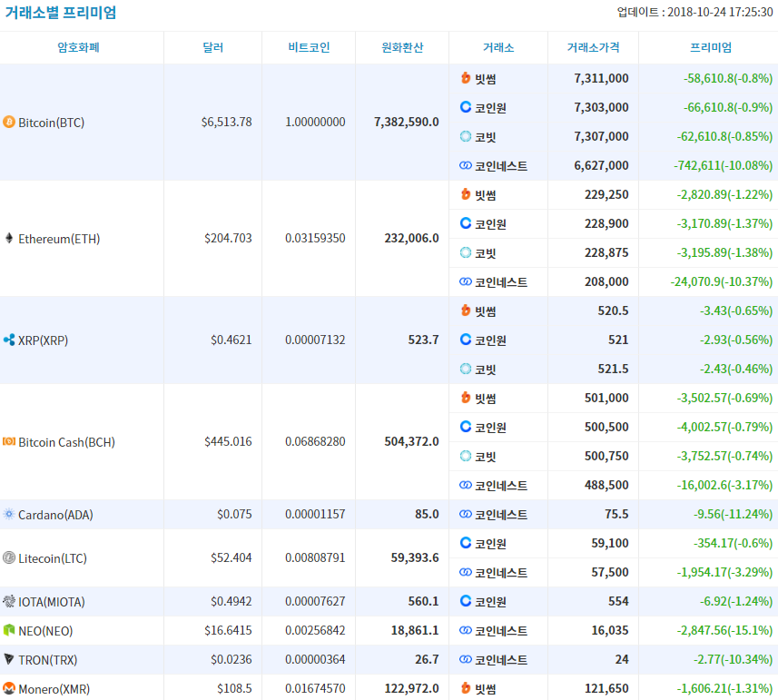Sort by 거래소가격 column header
Image resolution: width=778 pixels, height=700 pixels.
(593, 47)
